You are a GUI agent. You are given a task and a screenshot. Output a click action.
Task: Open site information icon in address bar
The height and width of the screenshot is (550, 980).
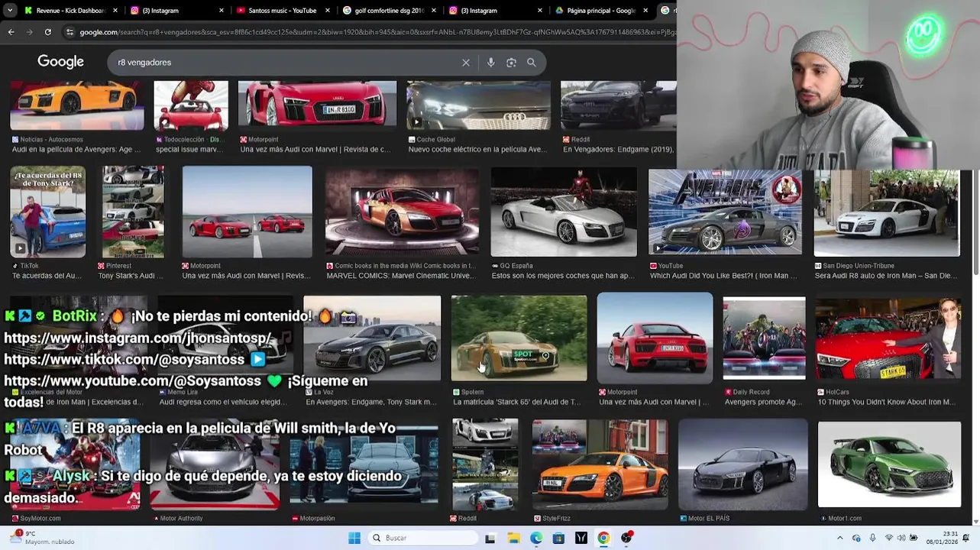tap(70, 32)
